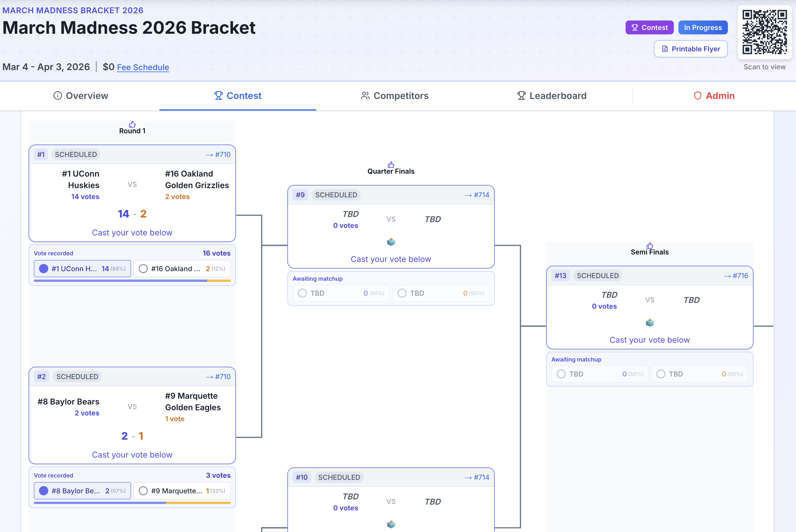
Task: Select the #9 Marquette radio in vote recorded
Action: (143, 491)
